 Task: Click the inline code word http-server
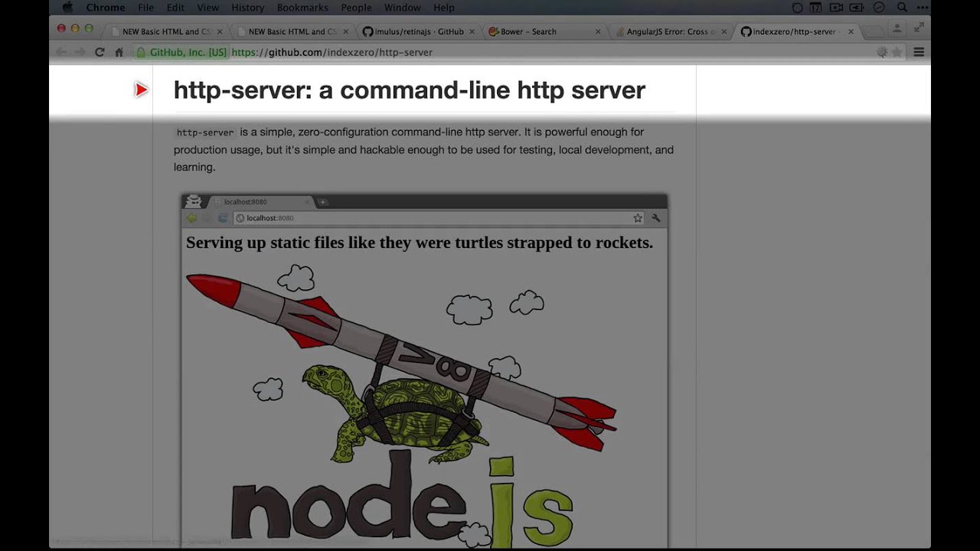point(205,132)
